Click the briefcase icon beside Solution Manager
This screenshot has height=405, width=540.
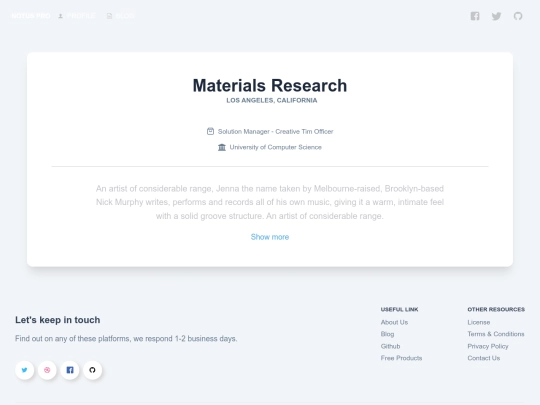[210, 131]
